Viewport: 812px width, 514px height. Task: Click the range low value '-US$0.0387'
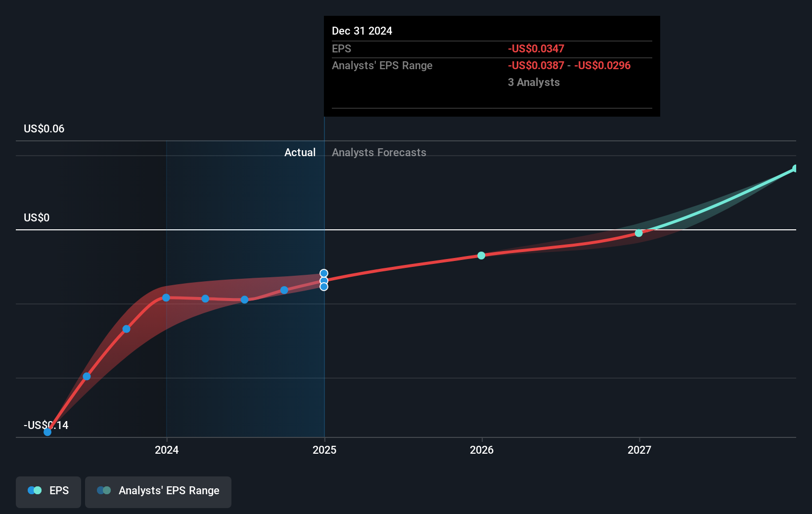point(536,66)
